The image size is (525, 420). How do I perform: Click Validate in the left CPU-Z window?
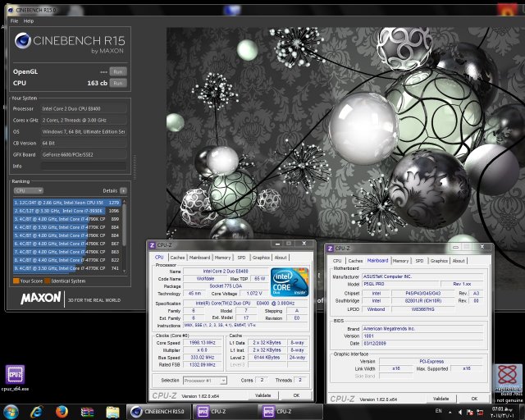tap(262, 395)
